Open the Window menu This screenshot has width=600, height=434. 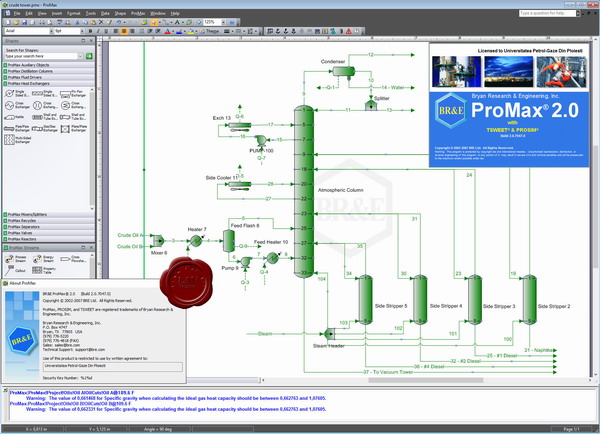tap(158, 13)
